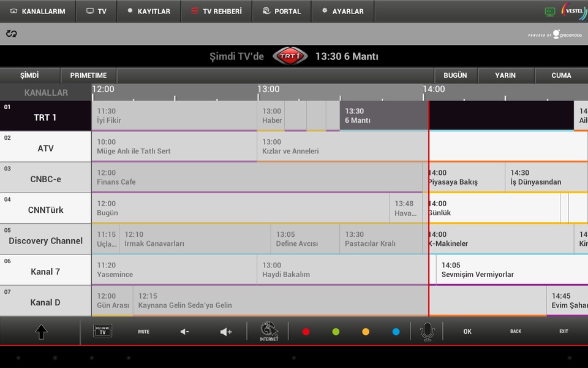Tap the green TV status icon

tap(550, 12)
